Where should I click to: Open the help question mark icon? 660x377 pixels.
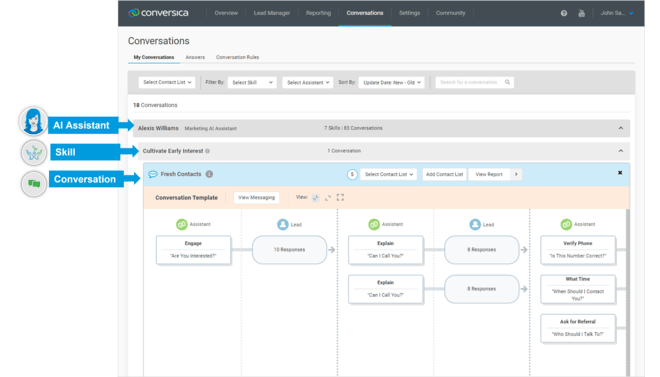click(x=564, y=13)
